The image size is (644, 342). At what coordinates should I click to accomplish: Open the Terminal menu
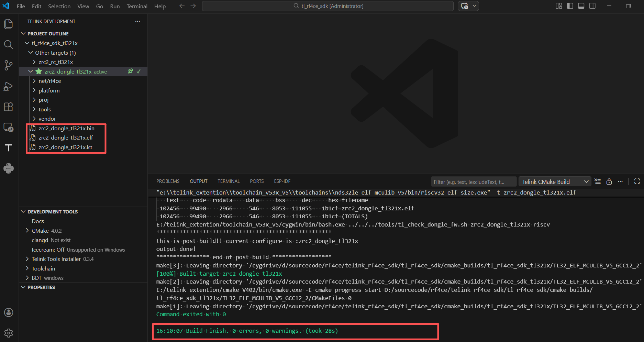(137, 6)
